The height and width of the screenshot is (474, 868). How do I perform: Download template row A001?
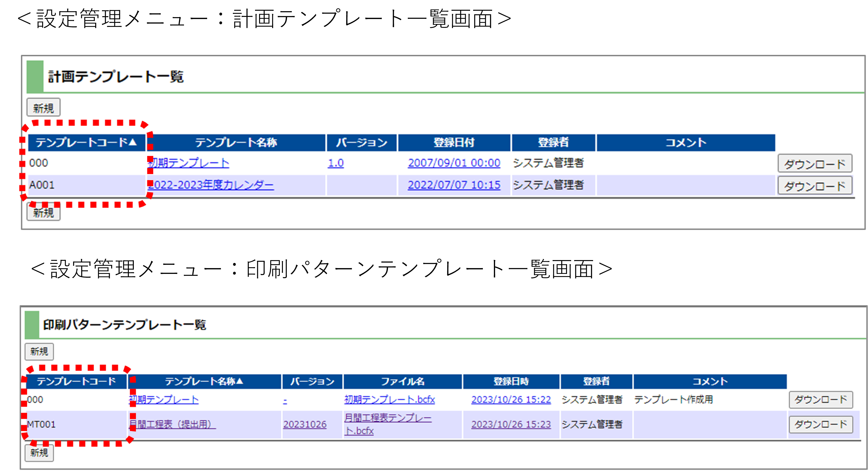[x=815, y=186]
